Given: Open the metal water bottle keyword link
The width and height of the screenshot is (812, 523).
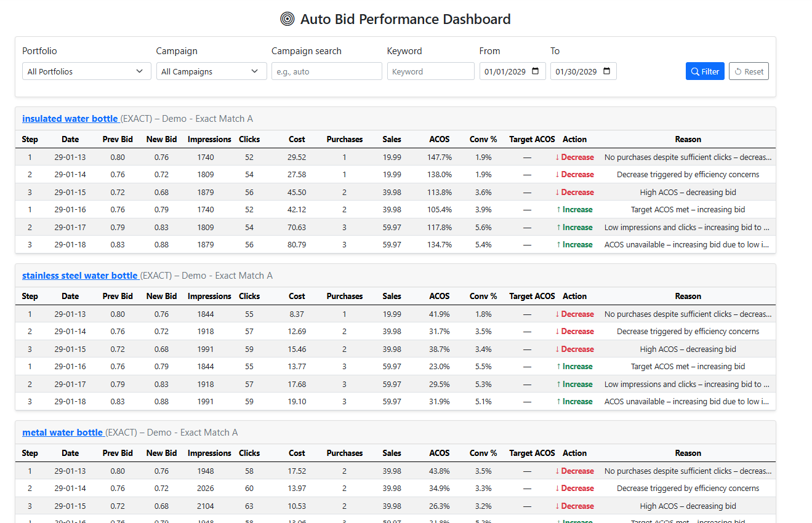Looking at the screenshot, I should coord(62,433).
